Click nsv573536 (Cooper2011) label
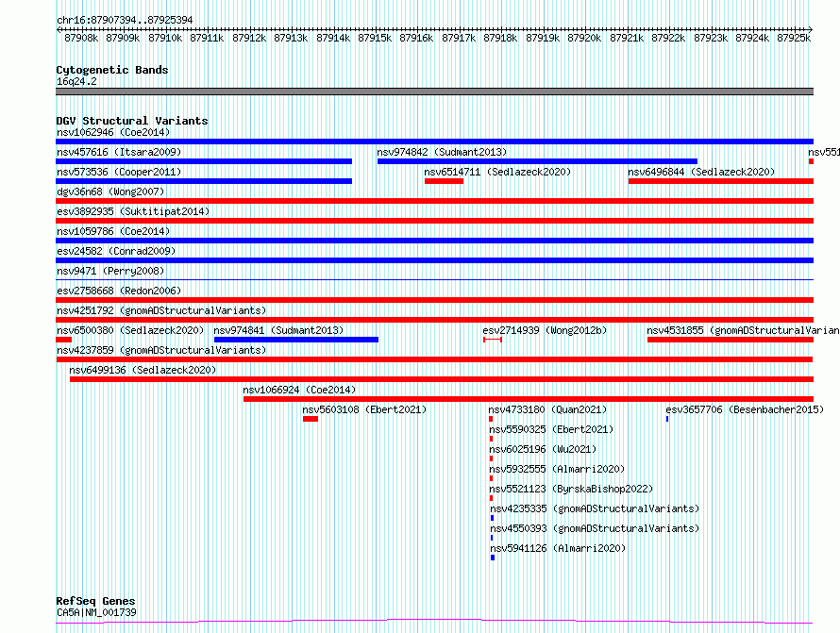Image resolution: width=840 pixels, height=633 pixels. coord(119,172)
